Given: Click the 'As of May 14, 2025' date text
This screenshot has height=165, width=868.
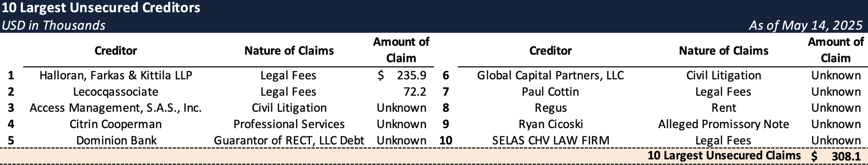Looking at the screenshot, I should tap(806, 25).
